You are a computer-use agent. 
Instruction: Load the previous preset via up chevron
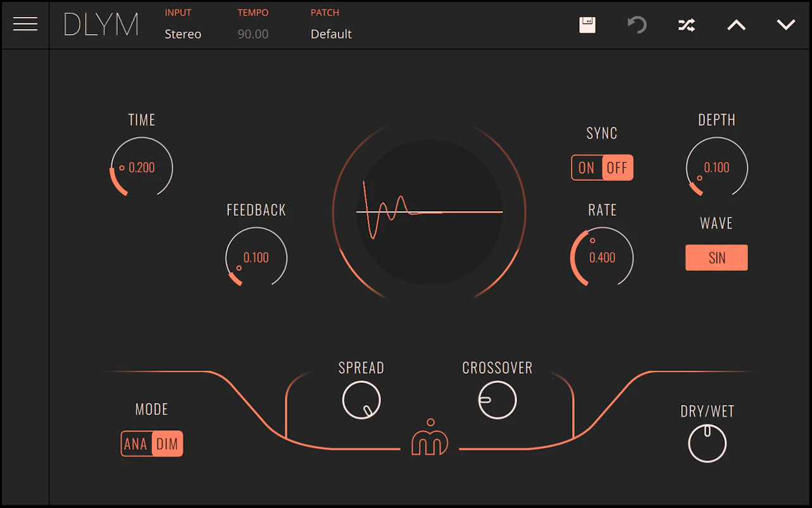736,25
